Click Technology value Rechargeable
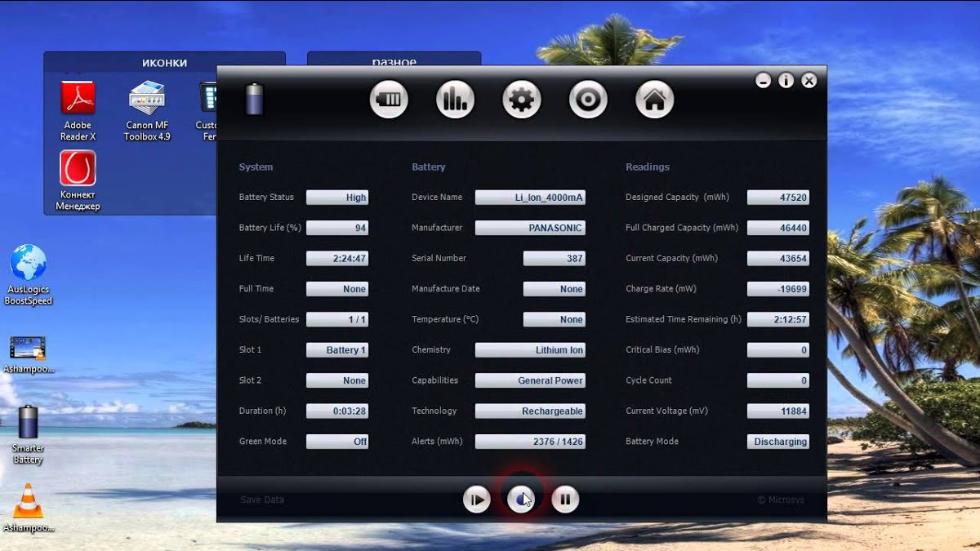The height and width of the screenshot is (551, 980). click(x=530, y=411)
